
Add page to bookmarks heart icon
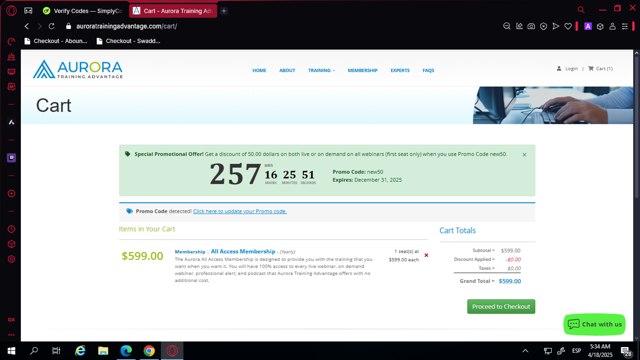[568, 26]
